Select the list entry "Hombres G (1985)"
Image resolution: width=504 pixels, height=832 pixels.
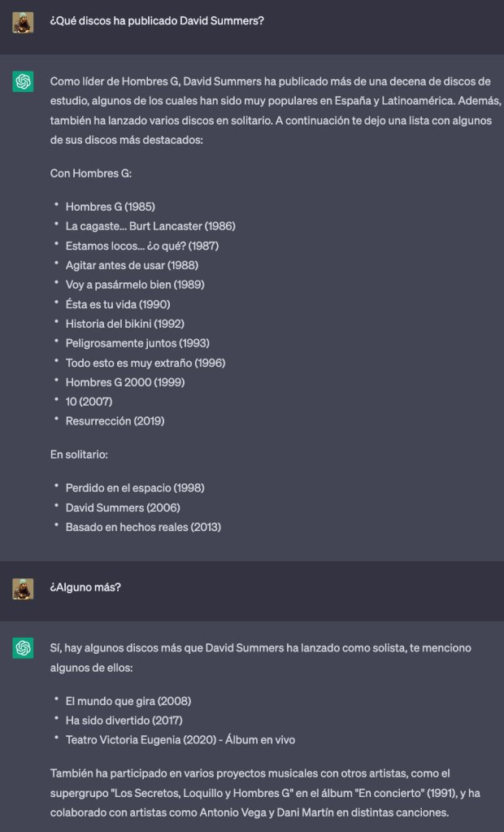click(x=110, y=207)
